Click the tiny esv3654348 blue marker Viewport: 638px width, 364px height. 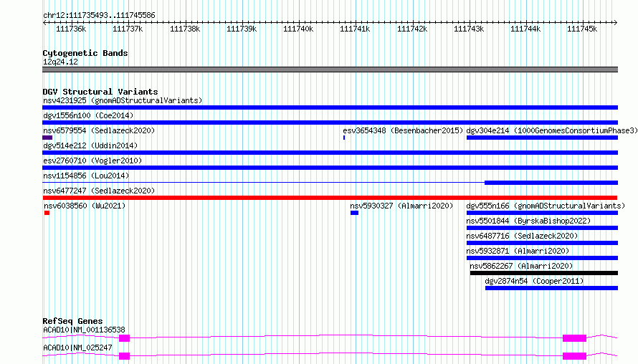click(344, 138)
